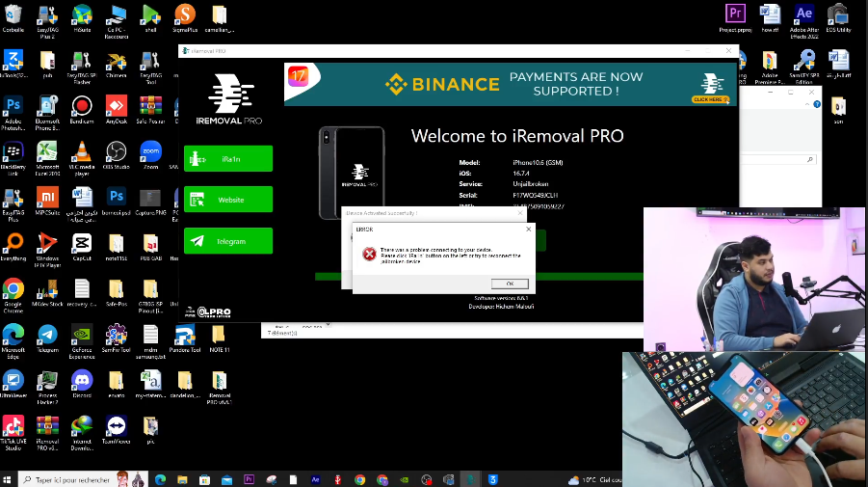Open the SamFw Tool icon

[x=117, y=338]
